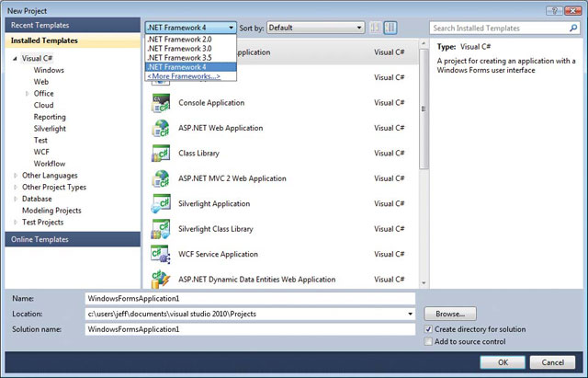588x378 pixels.
Task: Select Windows under Visual C#
Action: [49, 70]
